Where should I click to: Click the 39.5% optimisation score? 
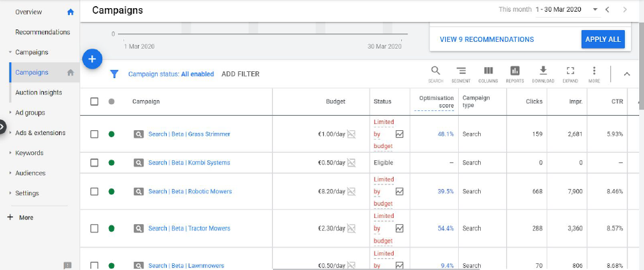pos(446,192)
